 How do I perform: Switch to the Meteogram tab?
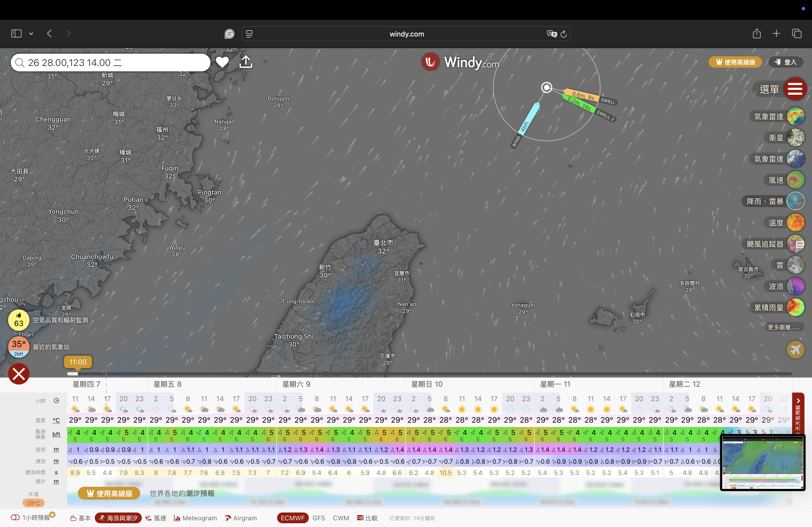[195, 518]
